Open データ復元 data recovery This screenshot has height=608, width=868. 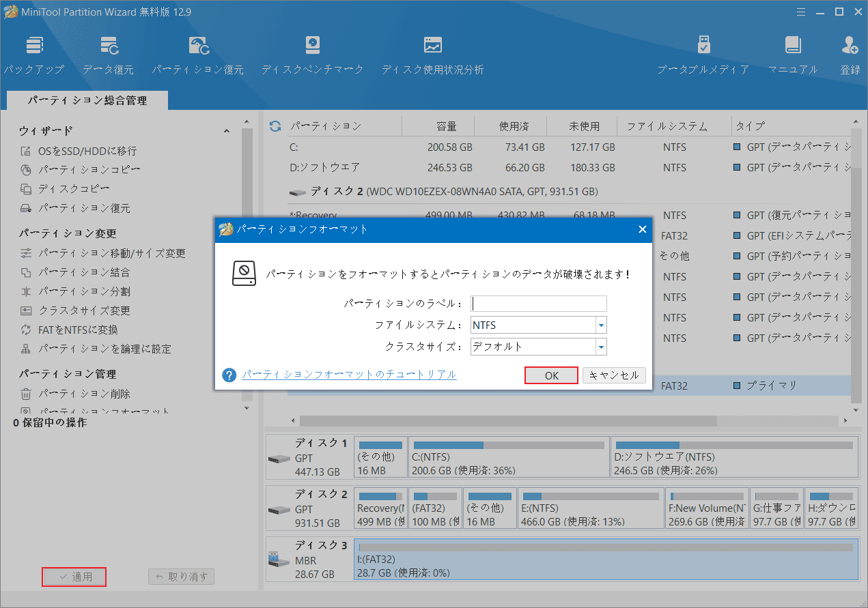click(109, 55)
